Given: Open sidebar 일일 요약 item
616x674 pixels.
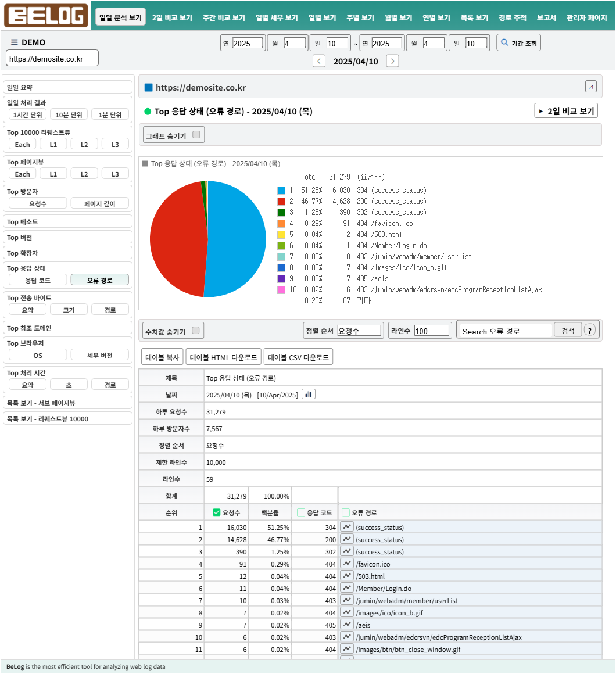Looking at the screenshot, I should pyautogui.click(x=67, y=87).
